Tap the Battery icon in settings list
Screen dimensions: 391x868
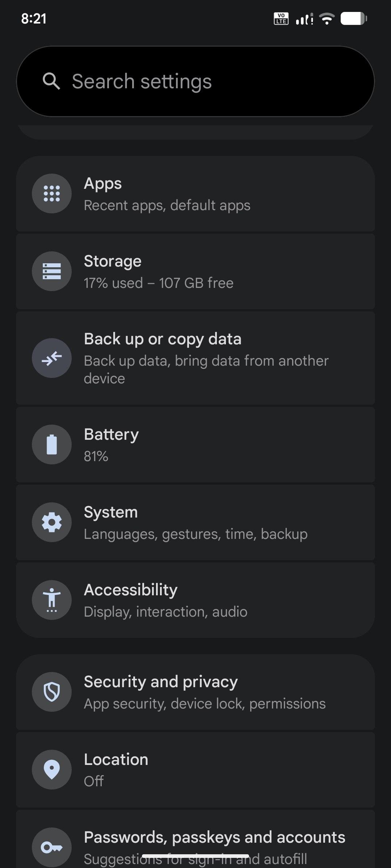click(x=52, y=444)
